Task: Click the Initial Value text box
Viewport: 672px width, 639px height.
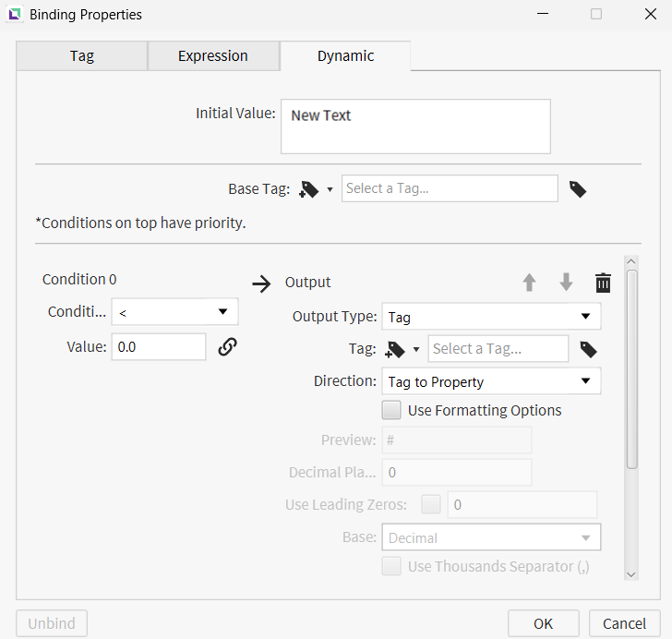Action: [415, 127]
